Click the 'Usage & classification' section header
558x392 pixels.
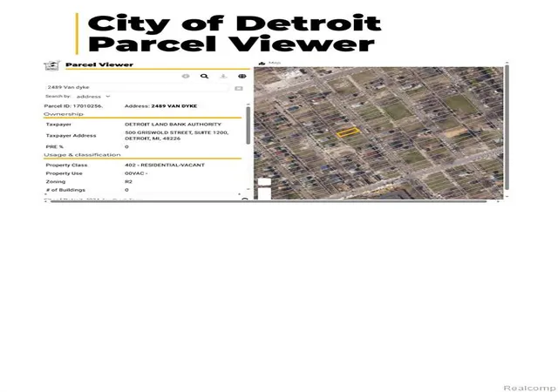click(x=82, y=155)
